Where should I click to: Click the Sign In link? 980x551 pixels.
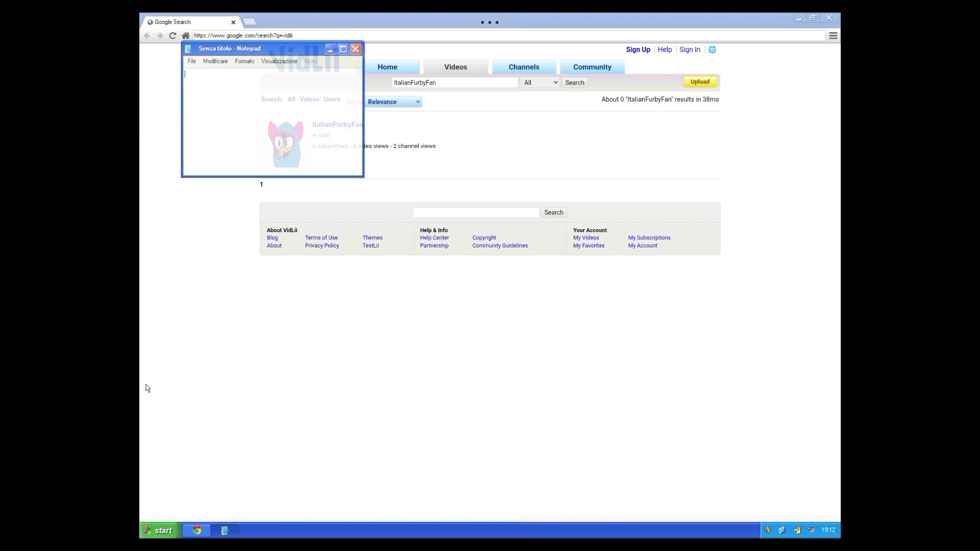point(690,49)
